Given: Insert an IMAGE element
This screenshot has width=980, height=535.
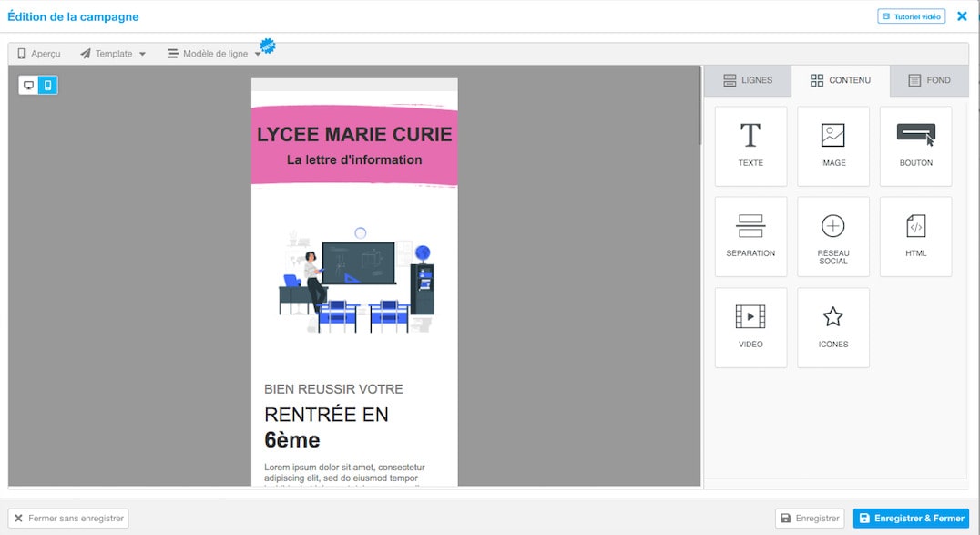Looking at the screenshot, I should (832, 146).
